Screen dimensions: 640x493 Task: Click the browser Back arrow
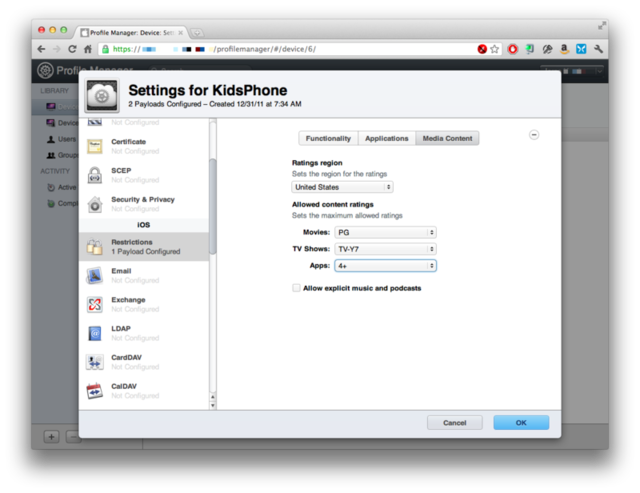[41, 49]
